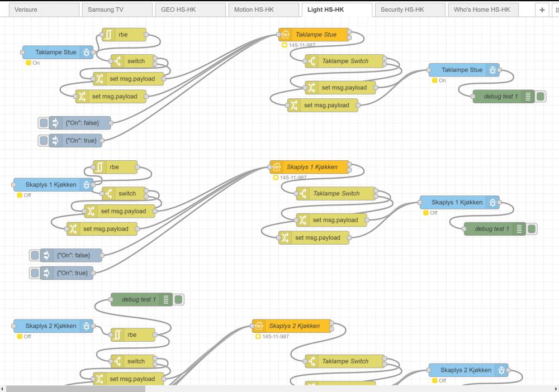
Task: Disable debug test 1 node beside right Skaplys 1 Kjøkken
Action: tap(532, 229)
